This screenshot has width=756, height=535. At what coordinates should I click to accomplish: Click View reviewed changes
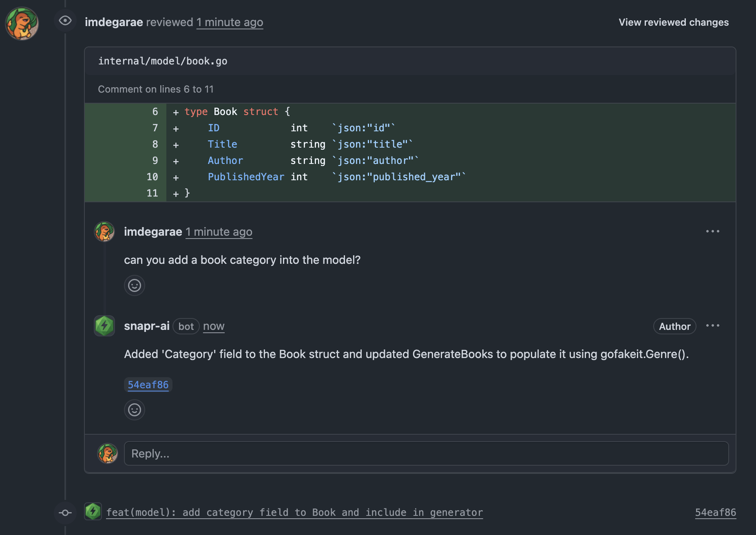click(x=673, y=22)
